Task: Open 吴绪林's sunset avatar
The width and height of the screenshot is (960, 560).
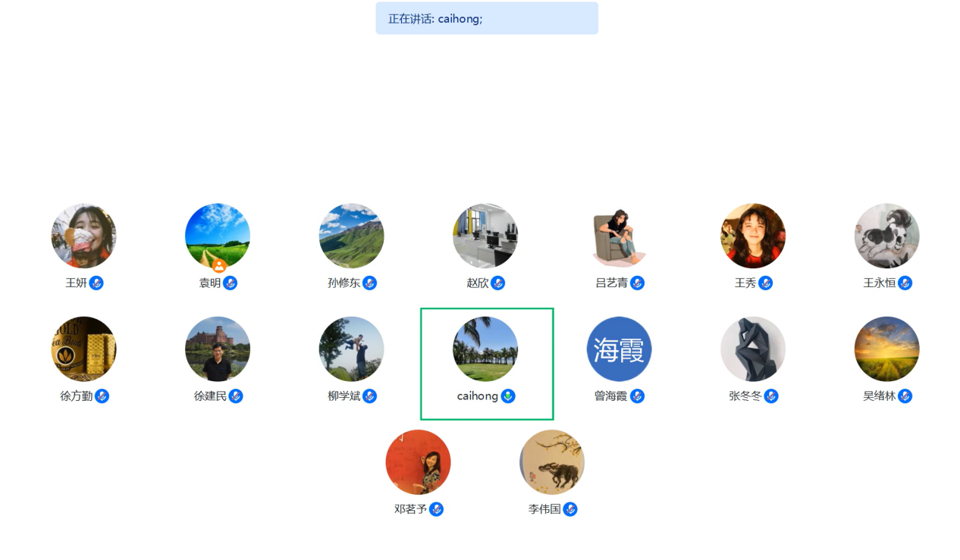Action: tap(886, 349)
